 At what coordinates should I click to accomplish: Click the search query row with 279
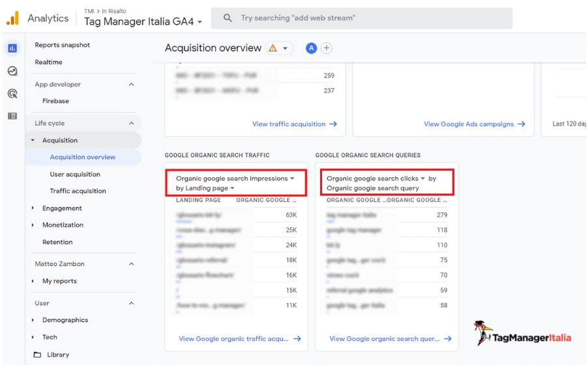[x=387, y=215]
